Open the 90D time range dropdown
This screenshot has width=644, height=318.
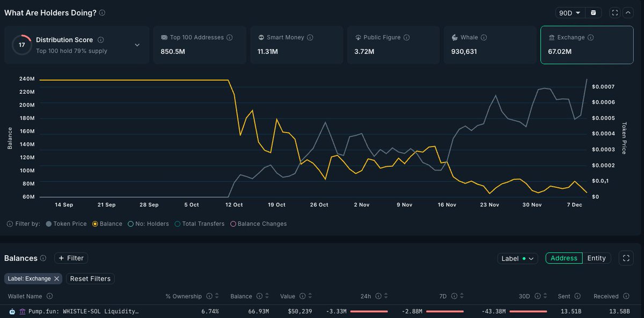pos(569,13)
